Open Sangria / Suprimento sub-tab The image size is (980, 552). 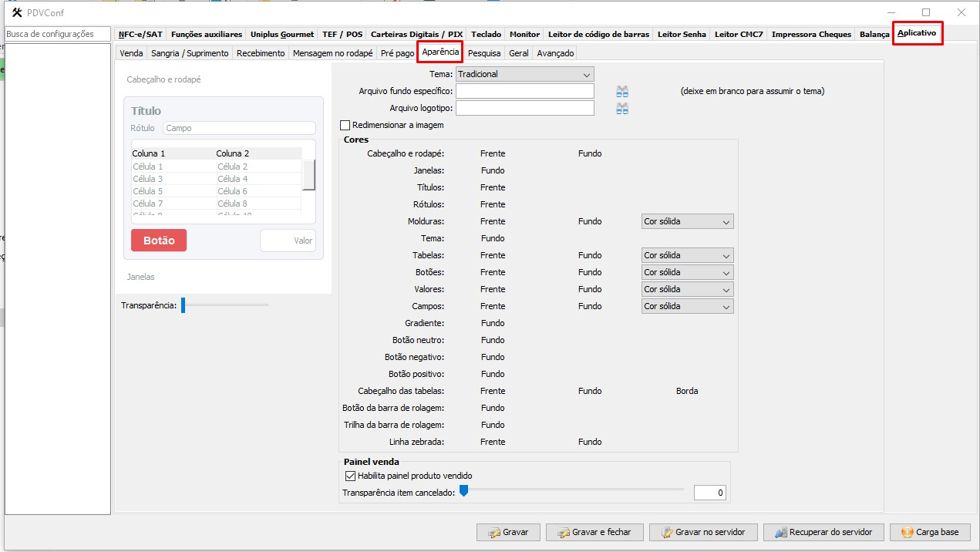[x=190, y=53]
